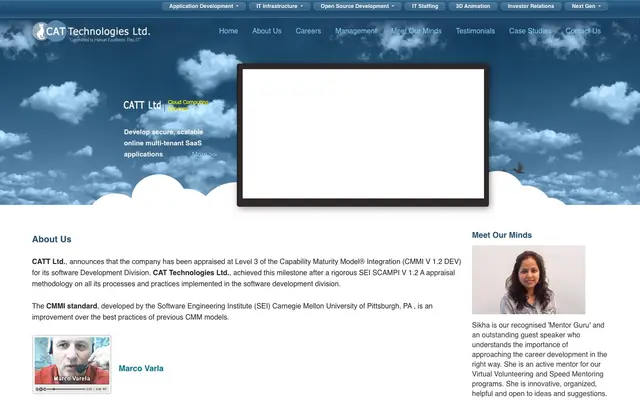This screenshot has width=640, height=400.
Task: Open the Investor Relations top menu item
Action: pyautogui.click(x=531, y=6)
